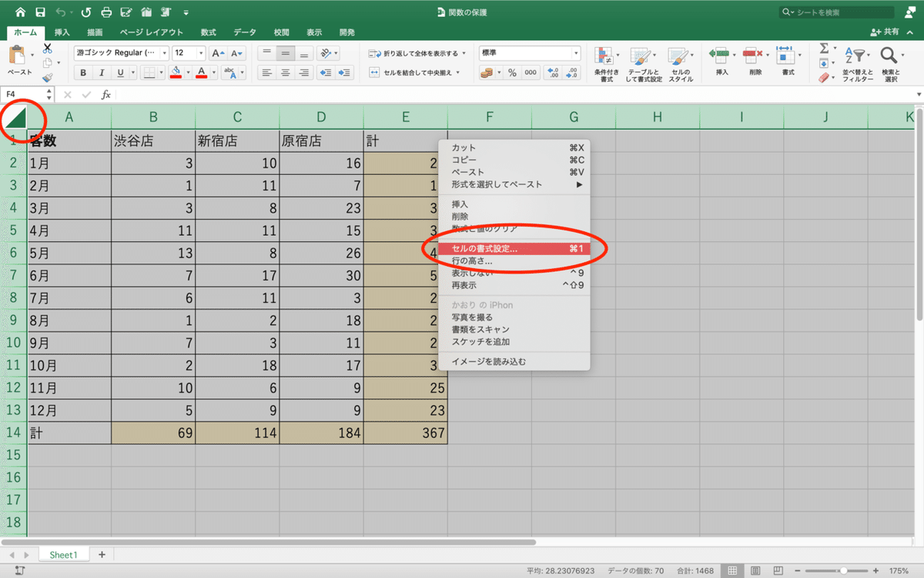Switch to 数式 ribbon tab
Image resolution: width=924 pixels, height=578 pixels.
click(208, 32)
